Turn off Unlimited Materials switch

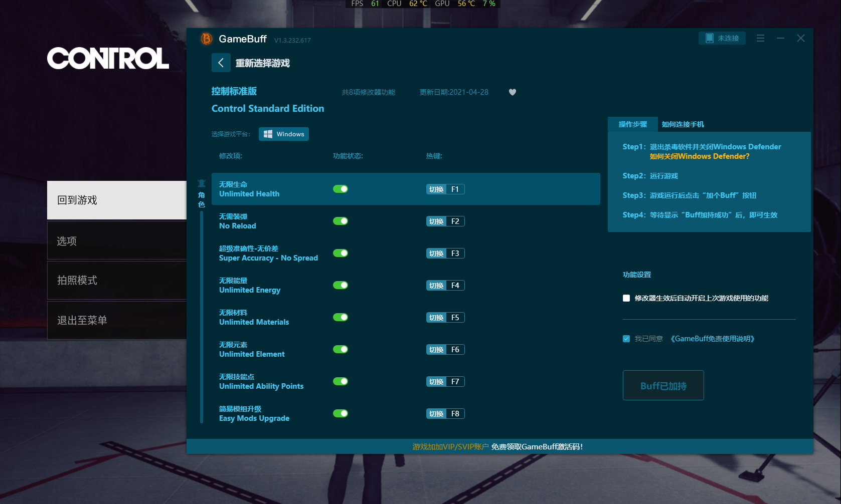click(341, 317)
